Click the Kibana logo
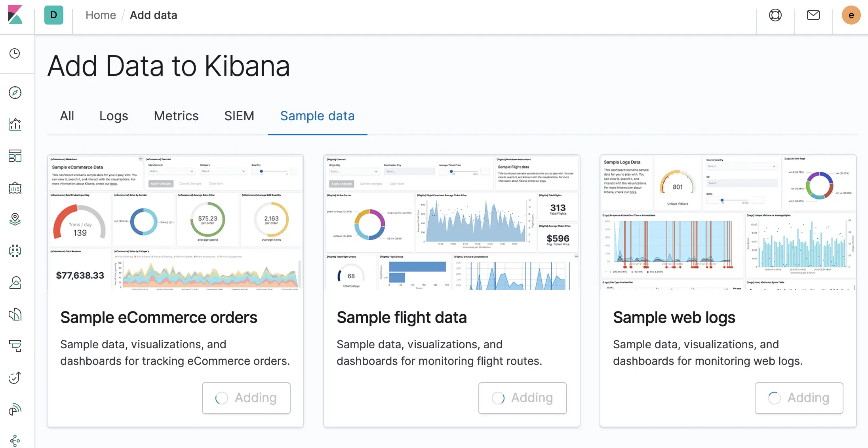The image size is (868, 448). click(15, 15)
